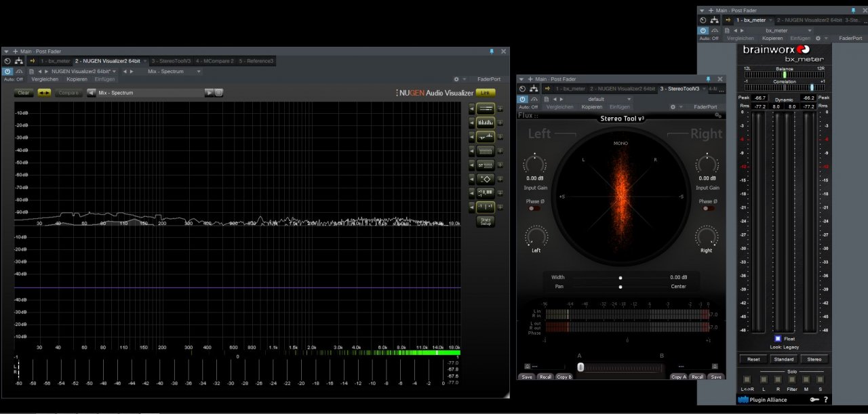The height and width of the screenshot is (414, 868).
Task: Click left arrow beside diamond vectorscope icon
Action: point(471,179)
